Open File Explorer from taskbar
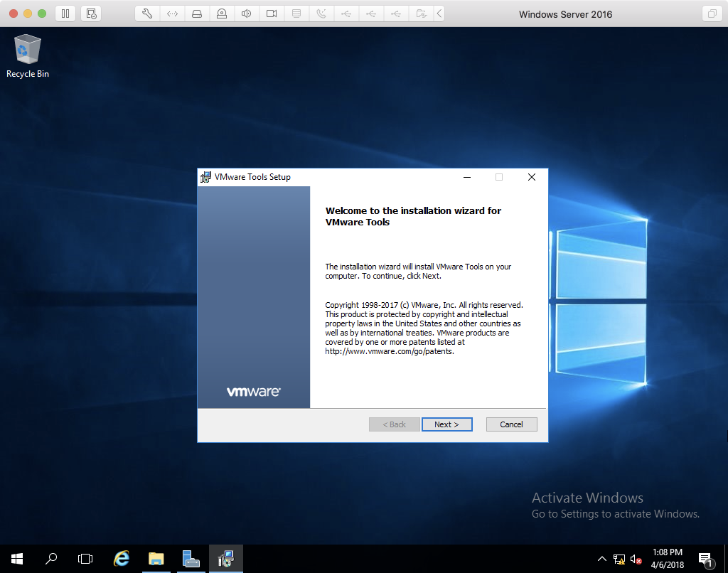 pyautogui.click(x=156, y=559)
